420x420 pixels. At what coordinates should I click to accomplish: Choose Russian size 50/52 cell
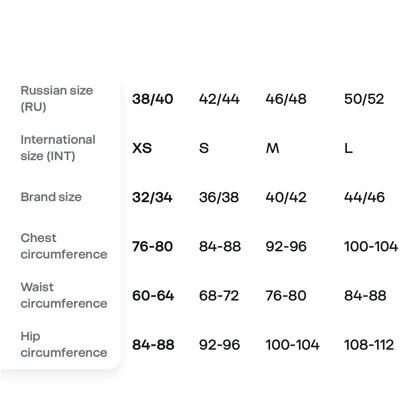(364, 99)
